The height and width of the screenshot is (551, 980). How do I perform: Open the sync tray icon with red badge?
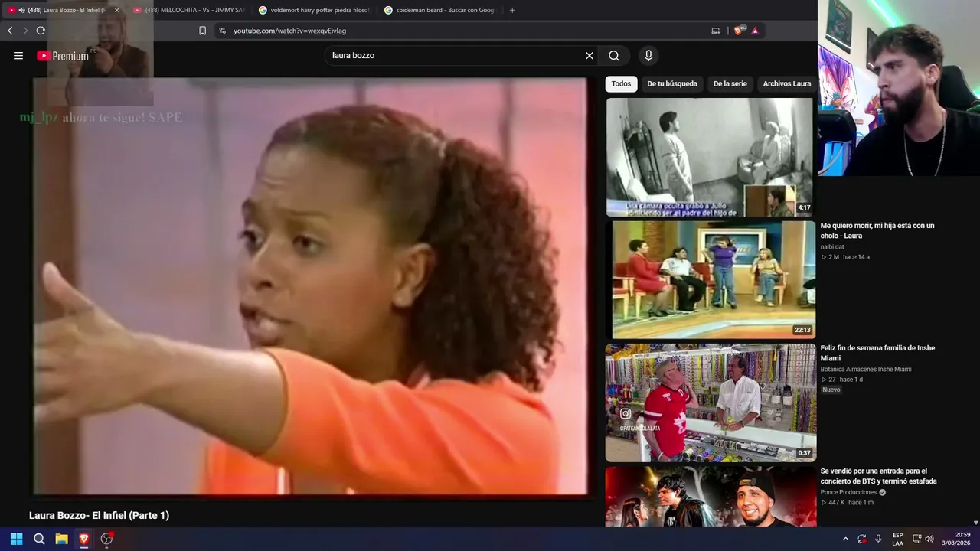(862, 539)
